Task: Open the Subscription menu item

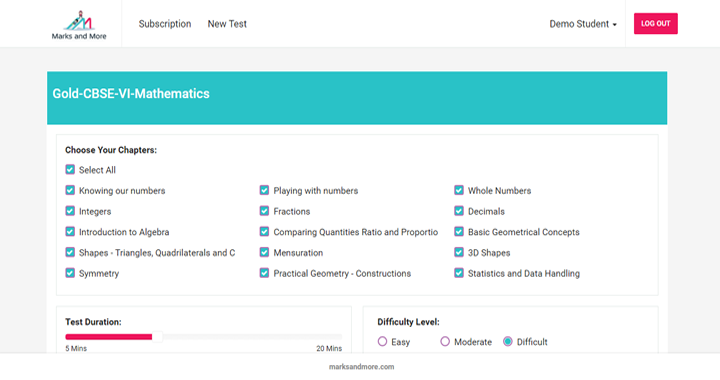Action: pos(165,24)
